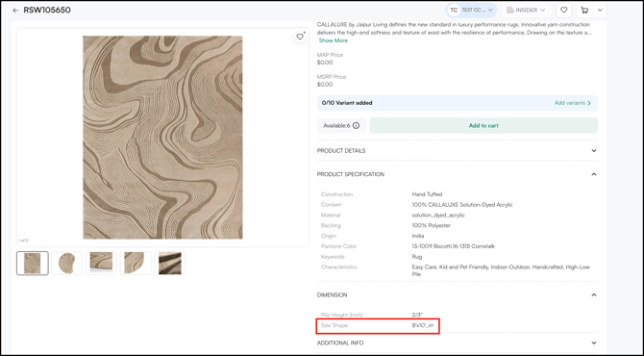Image resolution: width=644 pixels, height=356 pixels.
Task: Expand the PRODUCT DETAILS section
Action: point(458,150)
